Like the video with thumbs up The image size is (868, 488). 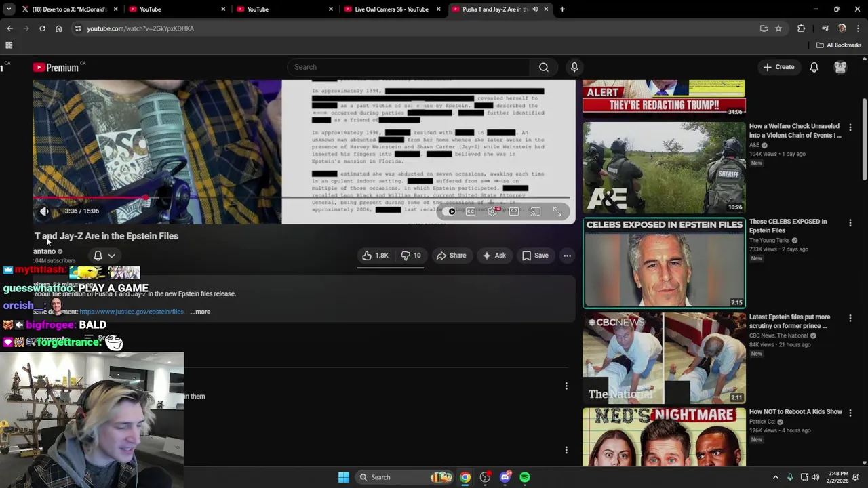[x=375, y=256]
